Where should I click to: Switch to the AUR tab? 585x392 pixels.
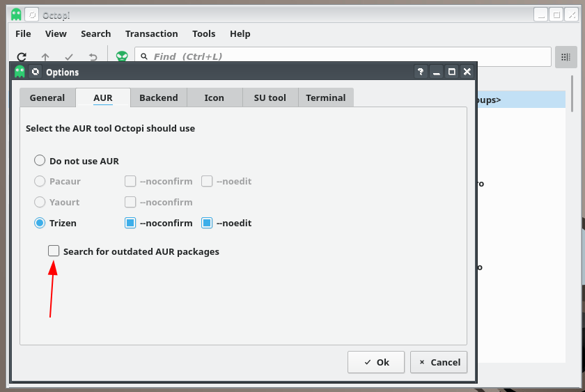coord(103,97)
